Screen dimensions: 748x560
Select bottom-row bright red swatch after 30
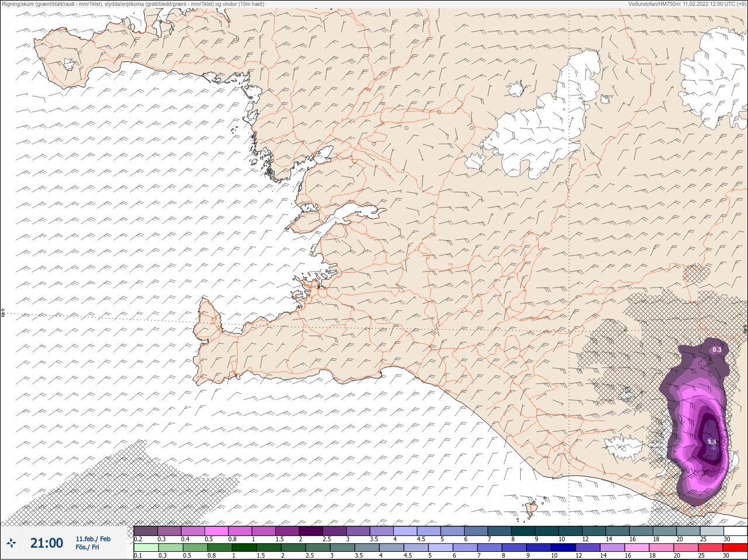coord(735,548)
